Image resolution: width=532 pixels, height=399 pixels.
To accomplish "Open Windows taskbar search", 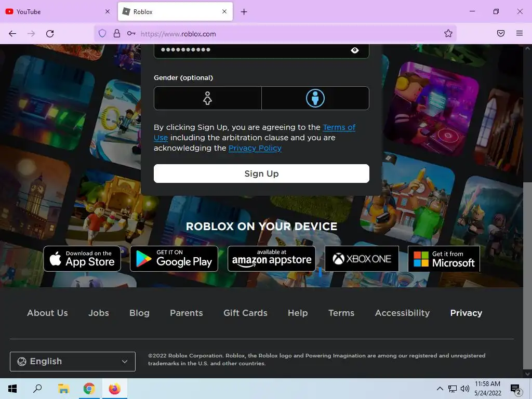I will point(37,389).
